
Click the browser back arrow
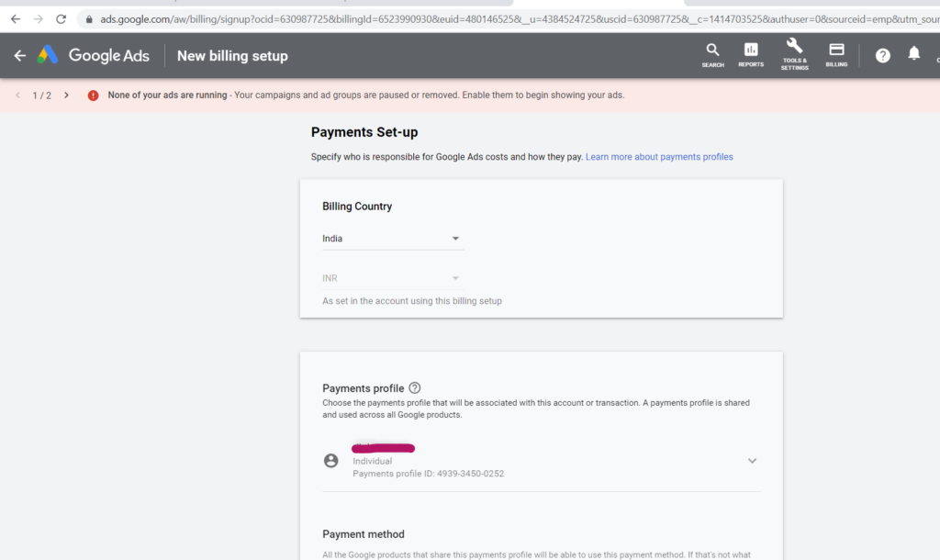click(x=16, y=19)
